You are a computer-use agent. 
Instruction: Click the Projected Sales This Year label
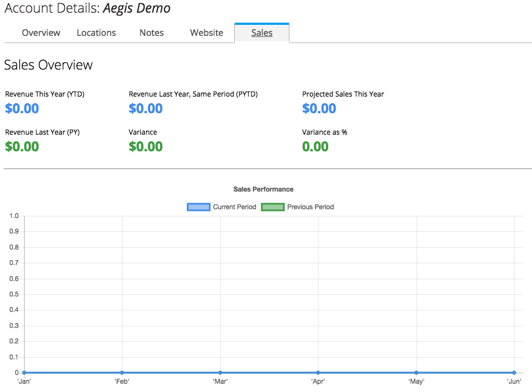tap(343, 94)
